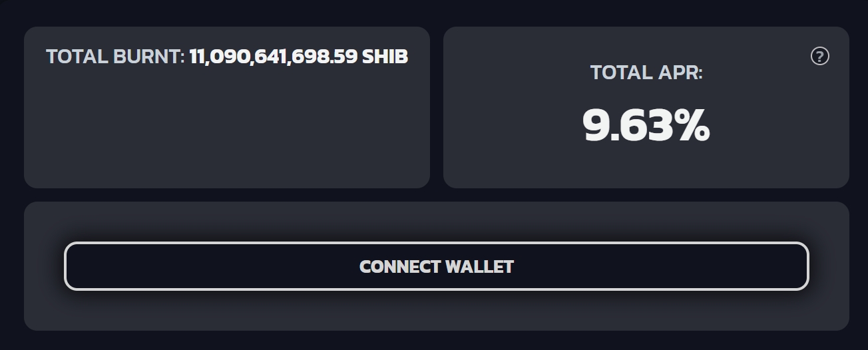Click the word BURNT in the top-left card
868x350 pixels.
(148, 57)
